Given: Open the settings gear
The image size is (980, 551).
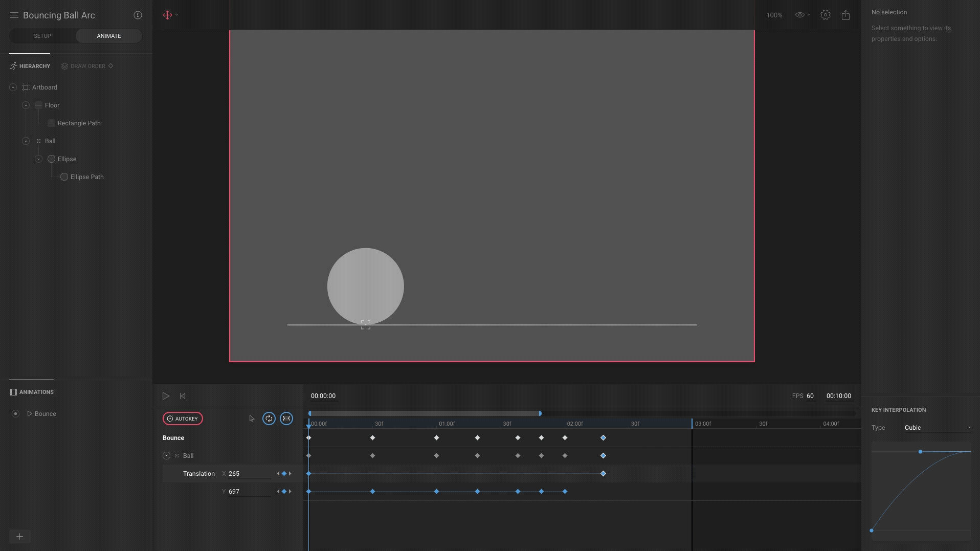Looking at the screenshot, I should tap(825, 15).
